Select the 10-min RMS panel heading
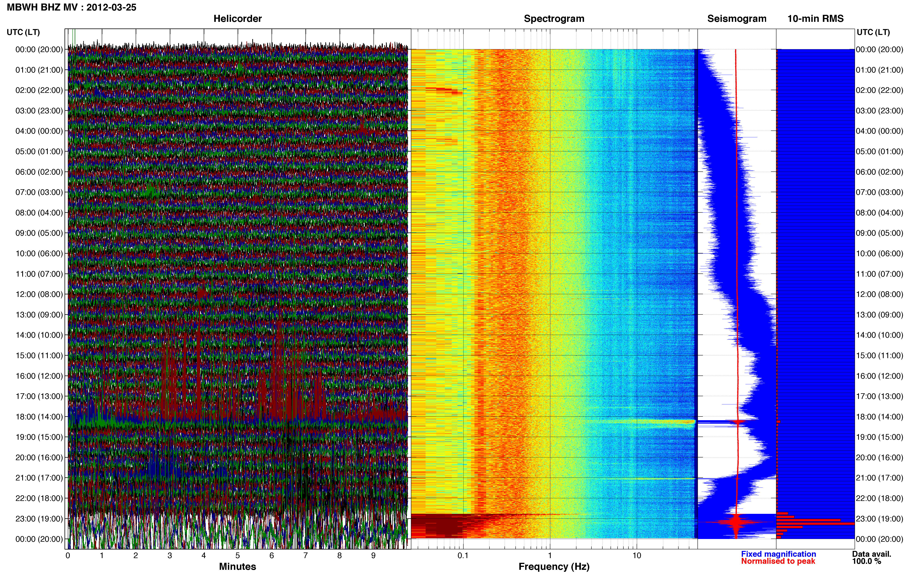This screenshot has height=578, width=924. [x=816, y=19]
